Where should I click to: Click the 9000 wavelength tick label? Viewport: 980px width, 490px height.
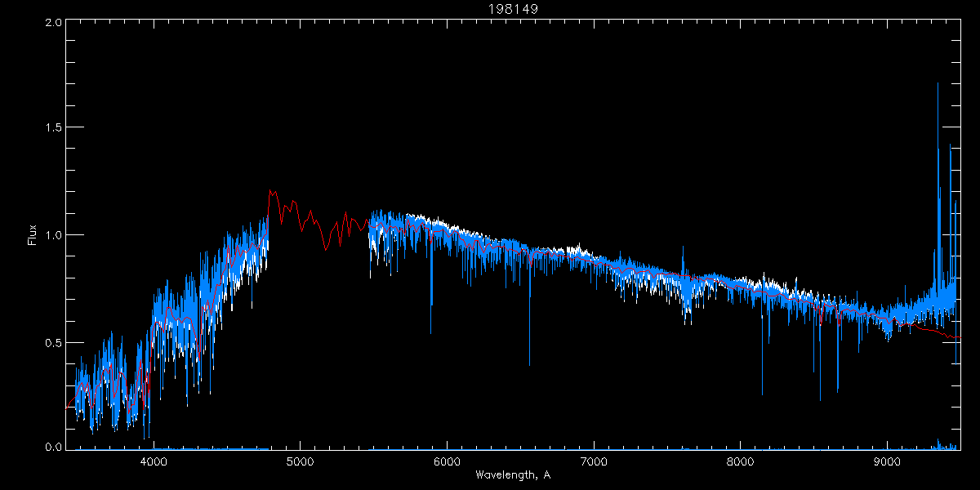pyautogui.click(x=888, y=461)
